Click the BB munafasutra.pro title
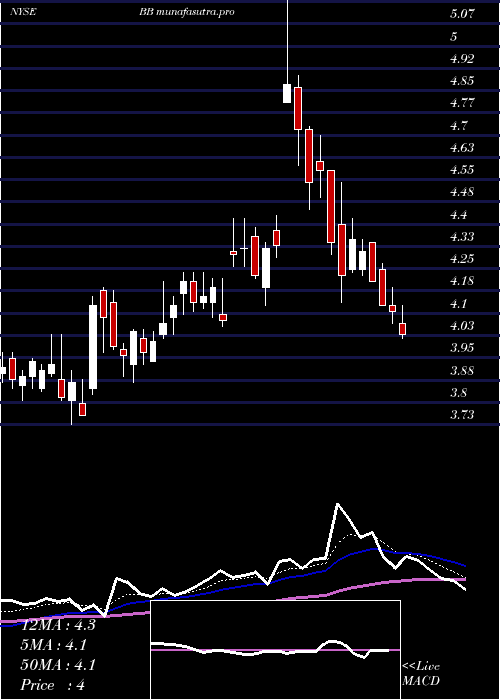500x700 pixels. (187, 12)
